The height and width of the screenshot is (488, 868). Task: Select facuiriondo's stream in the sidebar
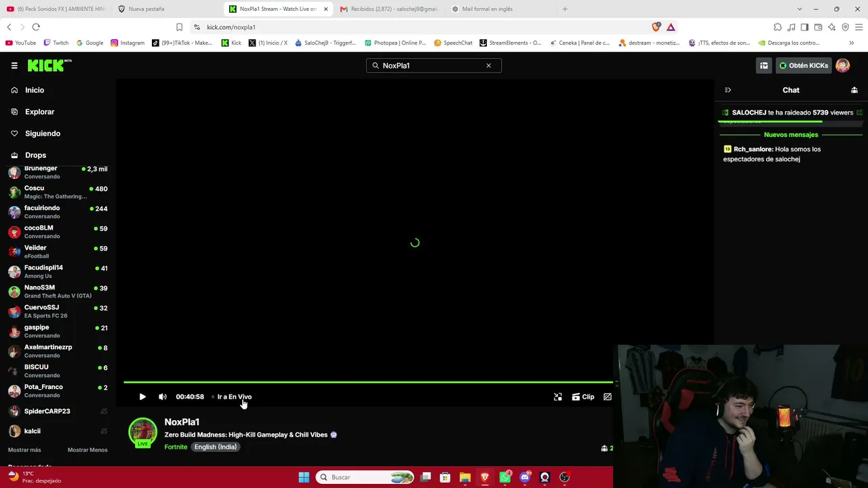(58, 212)
